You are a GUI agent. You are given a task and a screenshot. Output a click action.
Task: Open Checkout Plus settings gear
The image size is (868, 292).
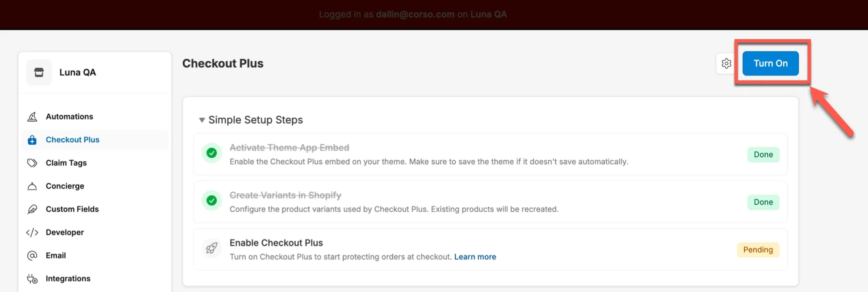point(726,63)
